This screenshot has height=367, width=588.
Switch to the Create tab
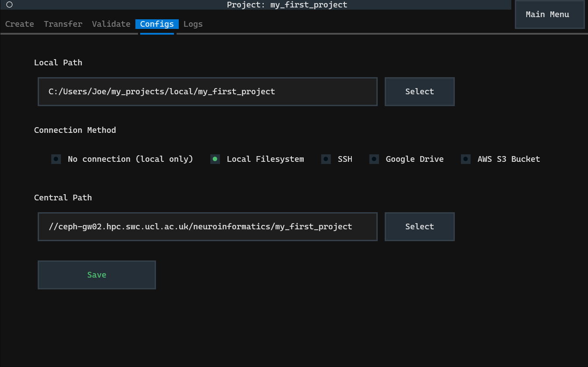click(x=20, y=24)
